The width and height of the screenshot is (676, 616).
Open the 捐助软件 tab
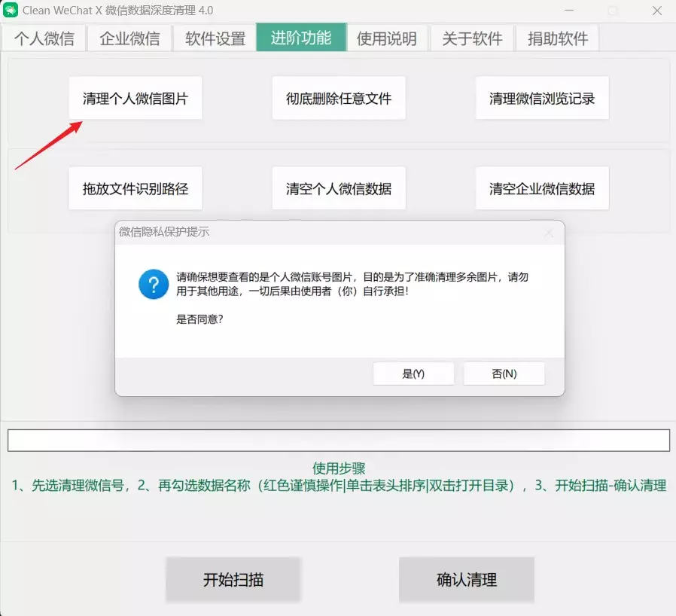[558, 38]
